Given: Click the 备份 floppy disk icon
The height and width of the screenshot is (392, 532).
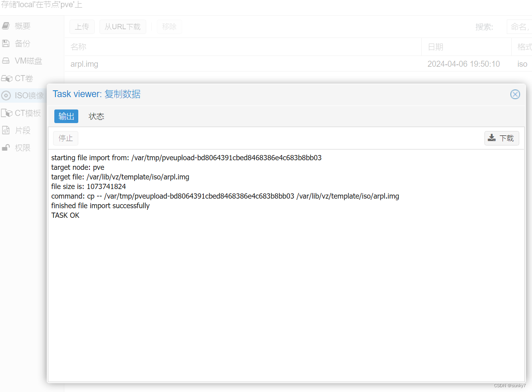Looking at the screenshot, I should click(x=6, y=43).
